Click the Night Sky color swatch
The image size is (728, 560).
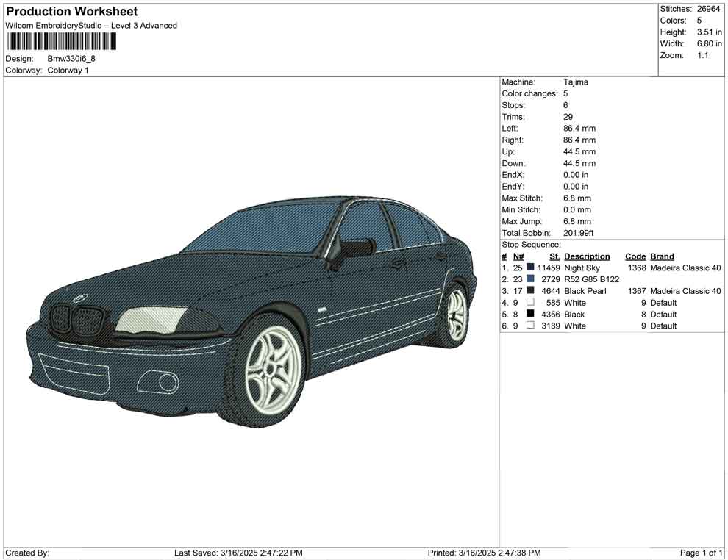point(530,268)
